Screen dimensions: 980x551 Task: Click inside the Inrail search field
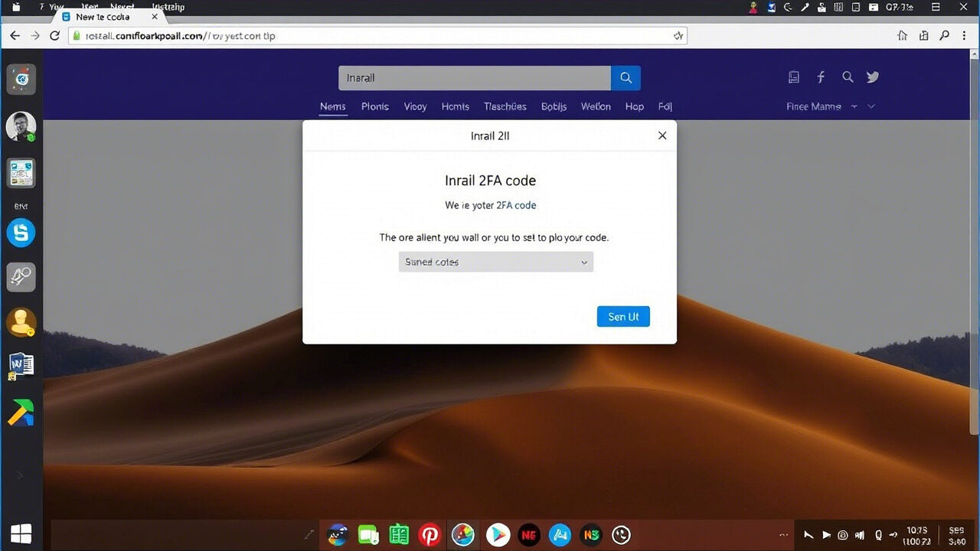(473, 77)
